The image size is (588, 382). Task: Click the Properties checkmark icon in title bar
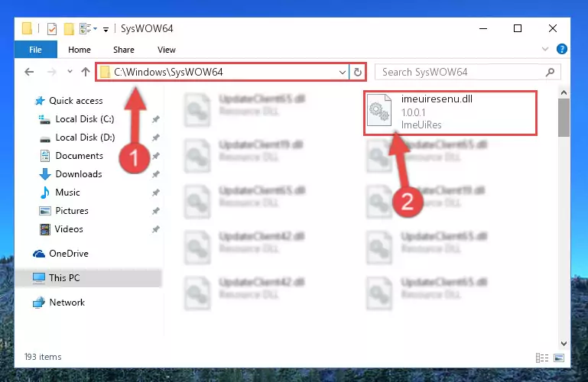(x=52, y=29)
